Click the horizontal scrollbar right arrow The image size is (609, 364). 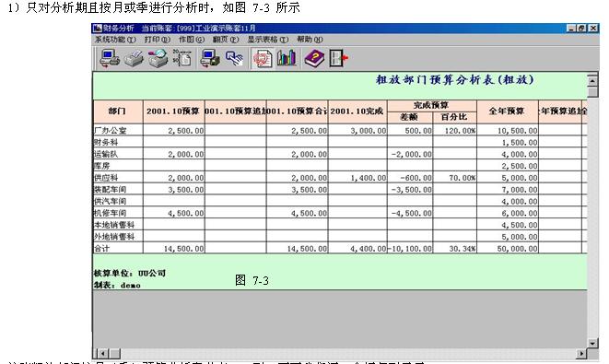pos(581,354)
